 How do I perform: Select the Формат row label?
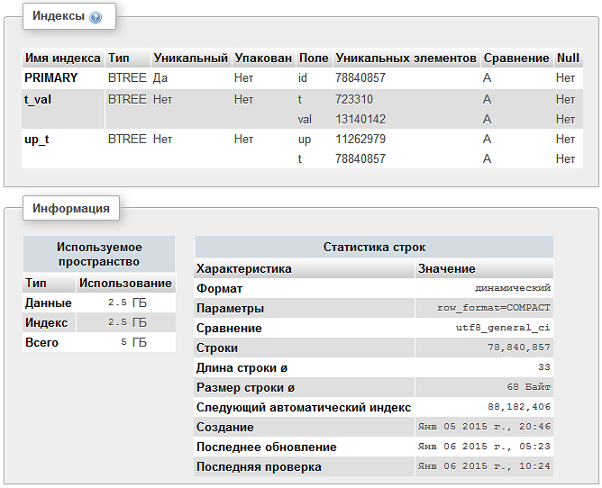pos(220,289)
